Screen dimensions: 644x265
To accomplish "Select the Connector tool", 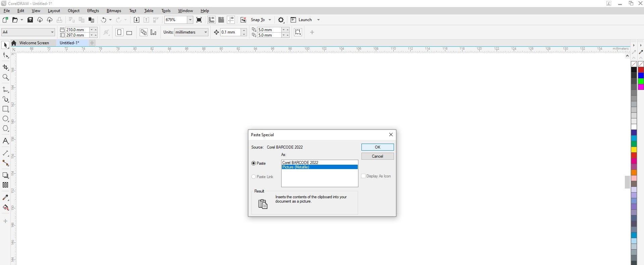I will click(x=5, y=163).
